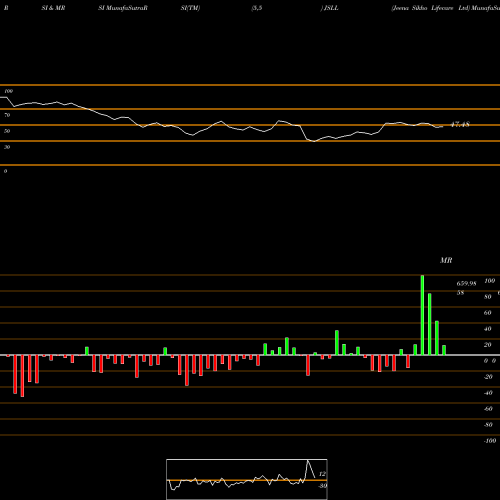Screen dimensions: 500x500
Task: Click the value 12 in mini chart
Action: (x=322, y=474)
